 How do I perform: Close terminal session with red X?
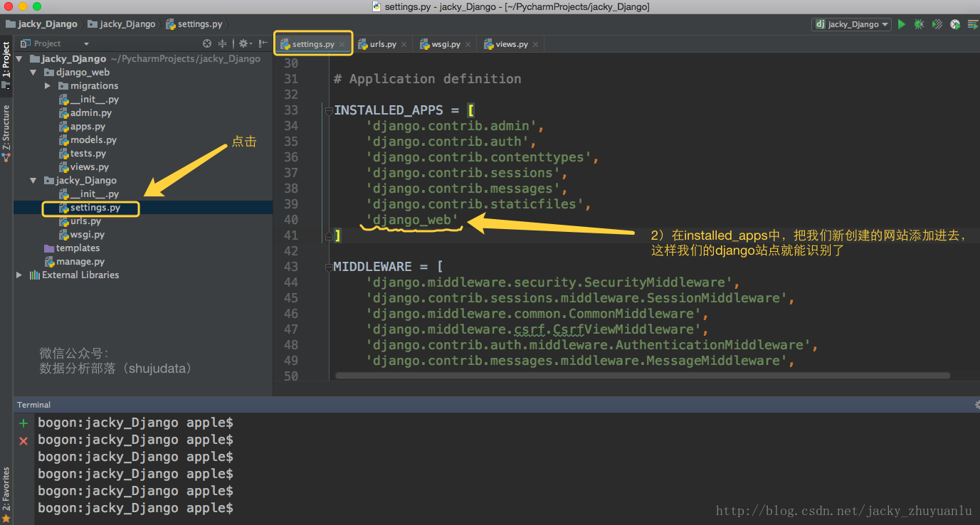(23, 441)
